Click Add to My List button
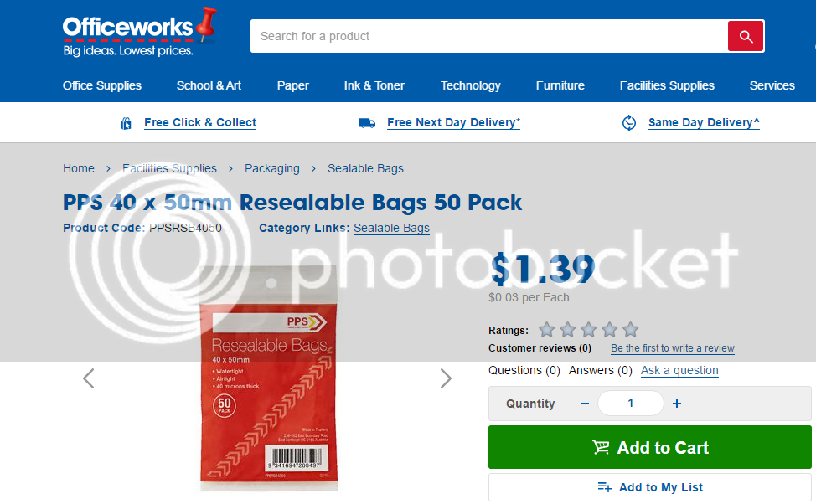This screenshot has height=504, width=816. coord(649,487)
